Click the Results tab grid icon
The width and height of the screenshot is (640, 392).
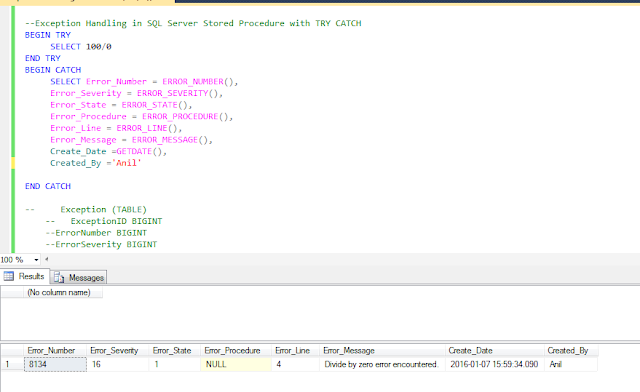pos(9,276)
